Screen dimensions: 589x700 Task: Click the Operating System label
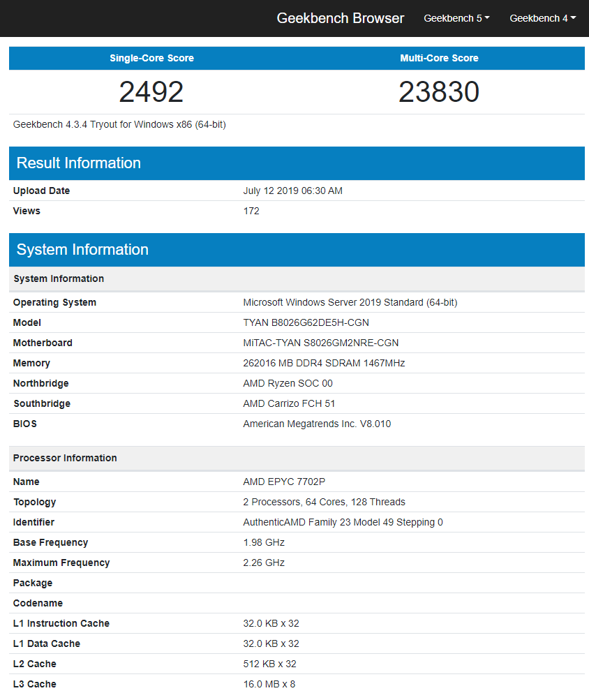tap(54, 302)
